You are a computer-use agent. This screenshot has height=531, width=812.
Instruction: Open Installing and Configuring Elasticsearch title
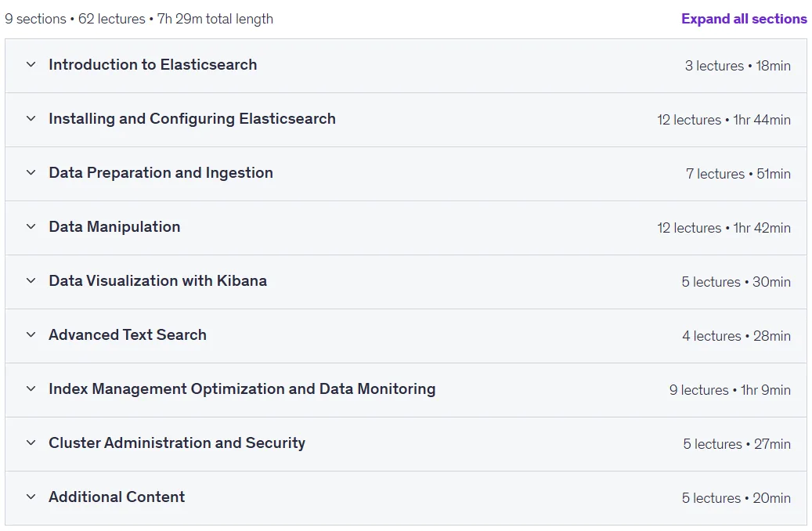[x=192, y=118]
